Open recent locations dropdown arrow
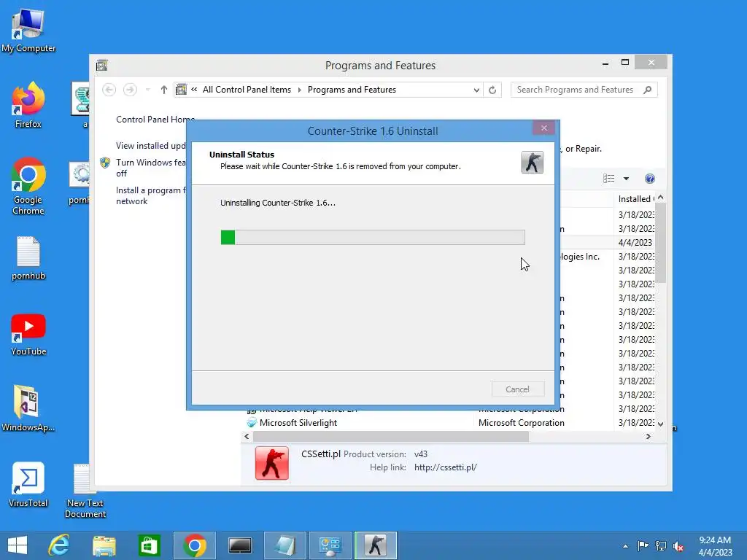The height and width of the screenshot is (560, 747). click(x=147, y=90)
